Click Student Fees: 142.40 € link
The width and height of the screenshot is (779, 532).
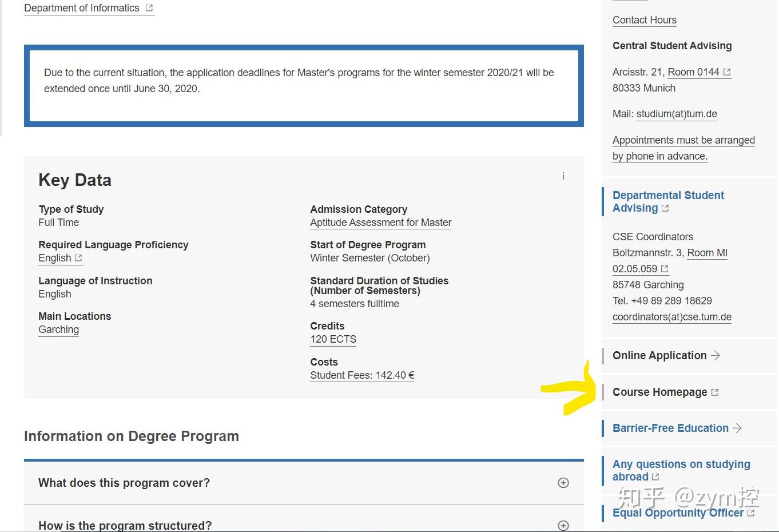(362, 375)
